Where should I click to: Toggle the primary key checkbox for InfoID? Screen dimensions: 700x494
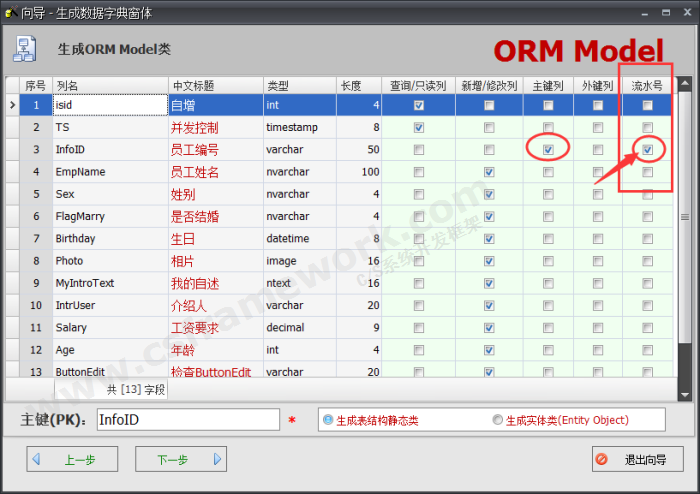tap(548, 150)
